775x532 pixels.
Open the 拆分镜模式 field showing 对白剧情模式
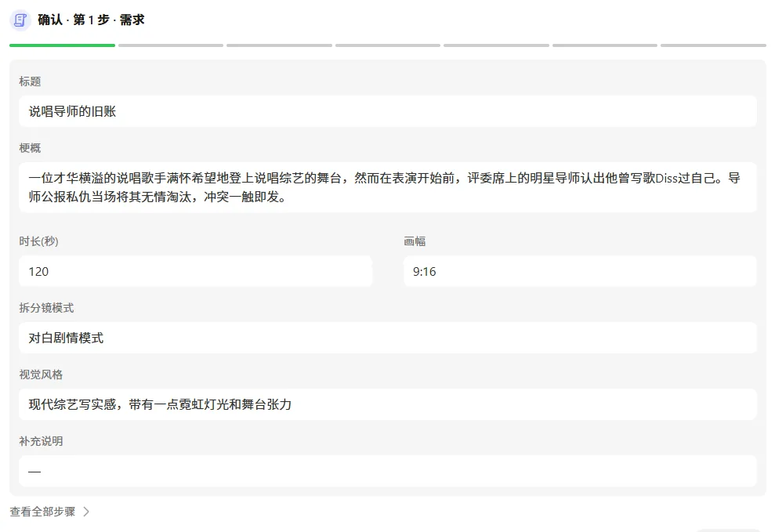(x=387, y=338)
